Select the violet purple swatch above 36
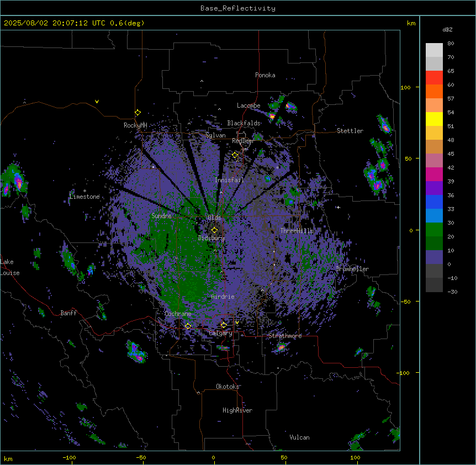This screenshot has width=476, height=465. pos(434,188)
